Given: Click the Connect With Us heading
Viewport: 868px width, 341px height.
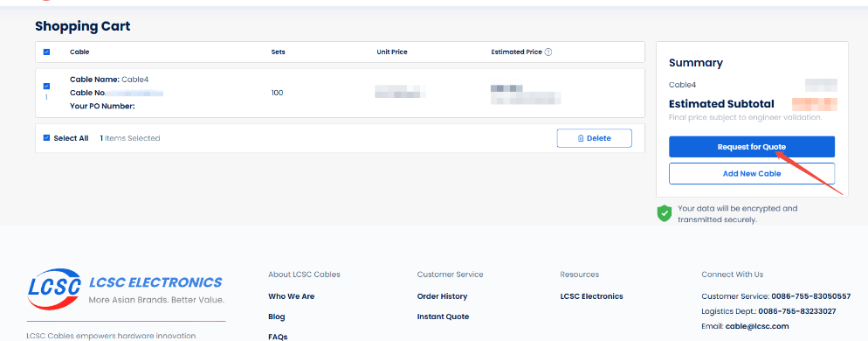Looking at the screenshot, I should (732, 275).
